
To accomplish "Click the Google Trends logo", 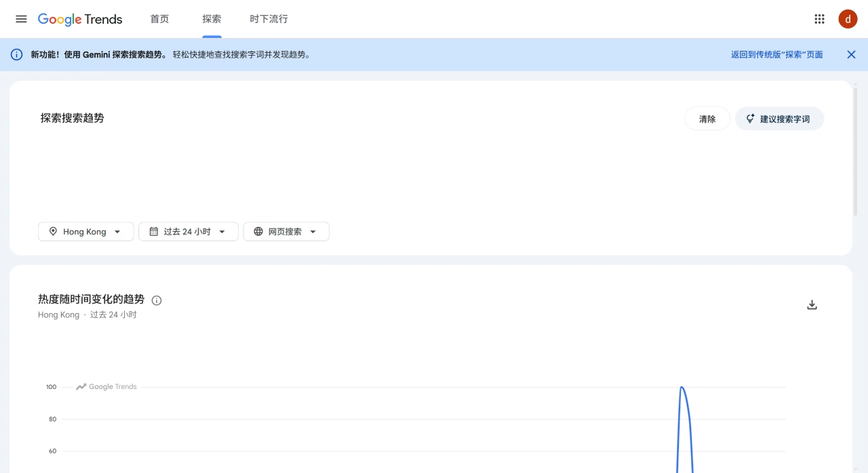I will point(80,19).
